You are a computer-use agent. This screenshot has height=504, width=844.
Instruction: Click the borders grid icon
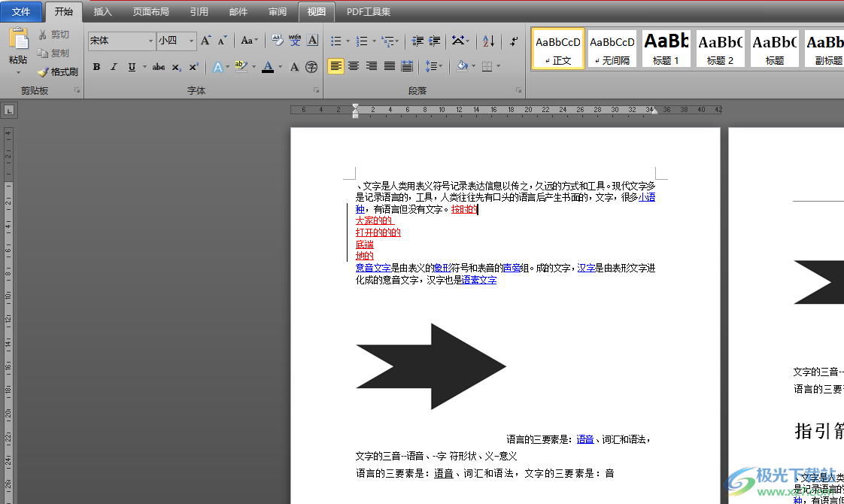(487, 66)
